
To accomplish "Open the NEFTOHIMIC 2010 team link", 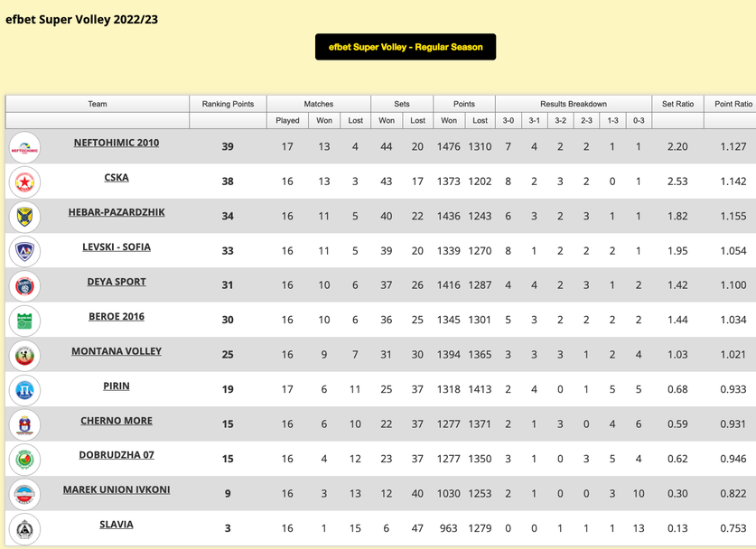I will (117, 143).
